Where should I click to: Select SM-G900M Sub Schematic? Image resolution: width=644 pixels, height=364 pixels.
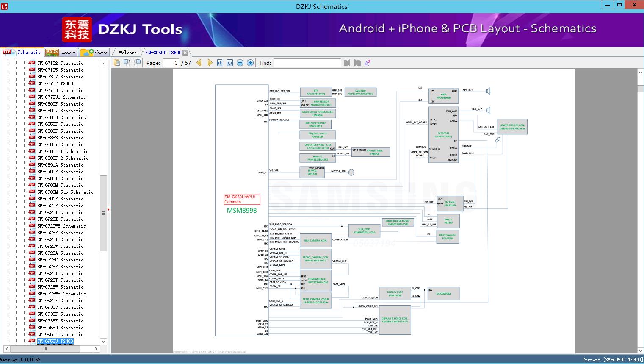click(x=65, y=192)
